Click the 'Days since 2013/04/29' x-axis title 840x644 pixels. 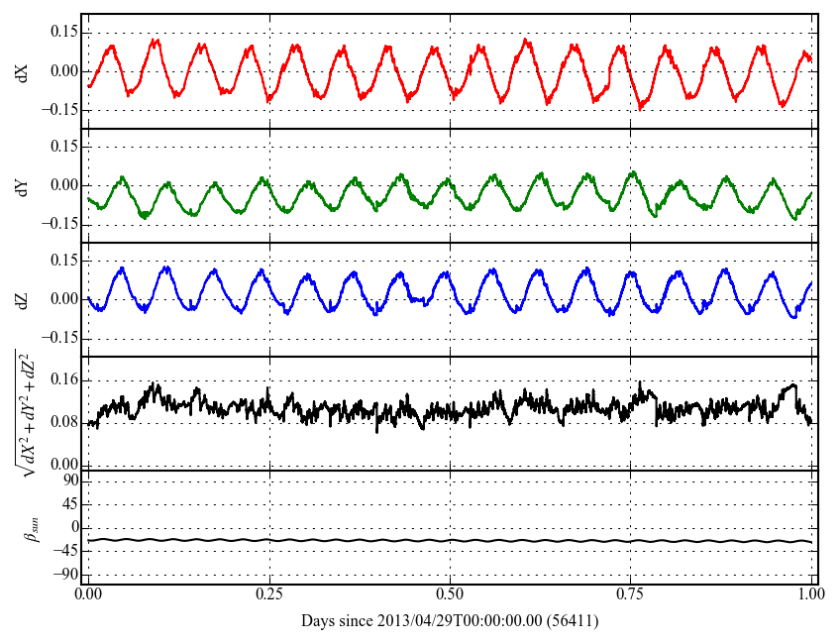[x=449, y=621]
